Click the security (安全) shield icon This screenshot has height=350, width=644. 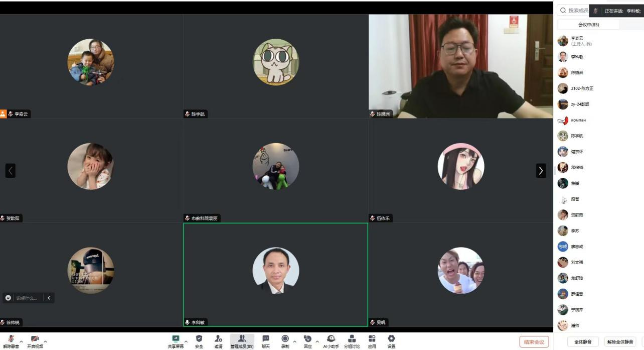pos(199,340)
